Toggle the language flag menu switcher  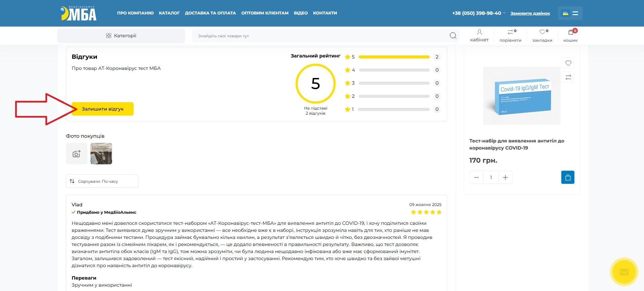pyautogui.click(x=570, y=13)
